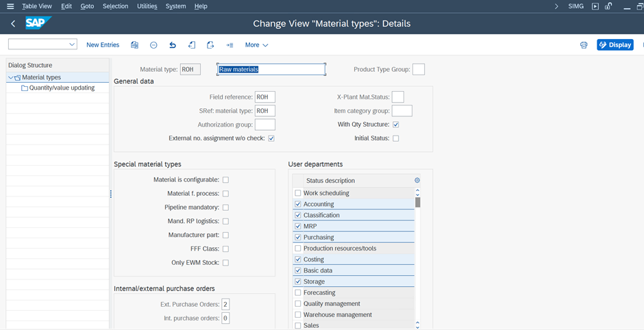Open the System menu

click(x=176, y=6)
